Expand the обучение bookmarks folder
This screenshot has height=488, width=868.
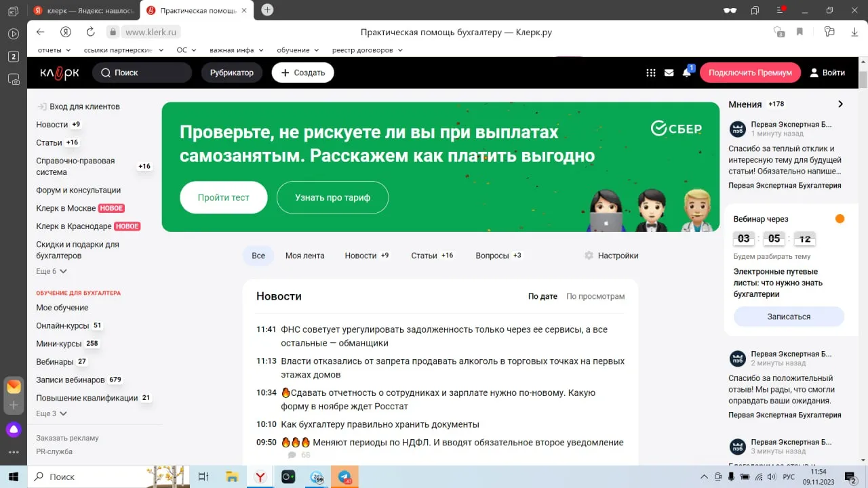tap(298, 50)
